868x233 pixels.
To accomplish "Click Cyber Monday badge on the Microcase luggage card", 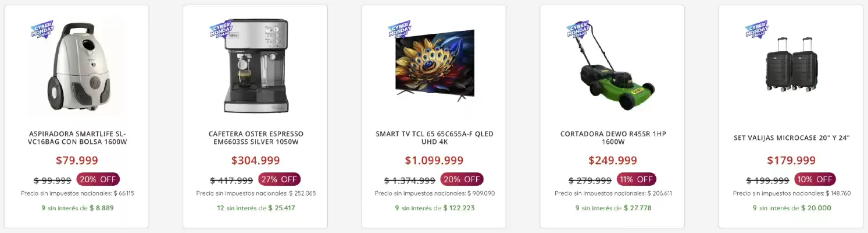I will pyautogui.click(x=756, y=29).
